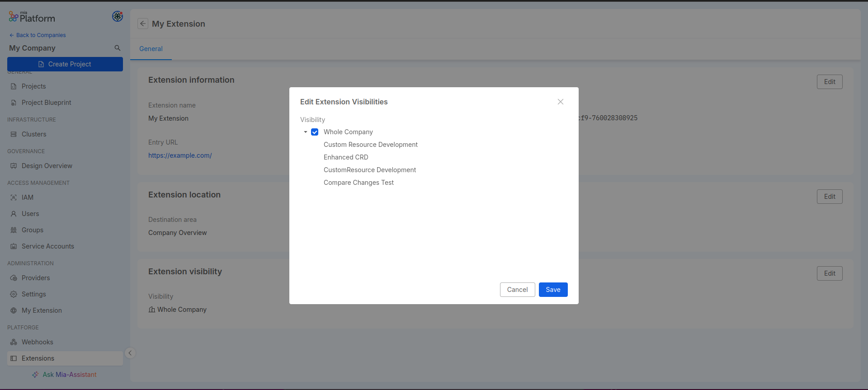Viewport: 868px width, 390px height.
Task: Click the Extensions sidebar icon
Action: pos(14,358)
